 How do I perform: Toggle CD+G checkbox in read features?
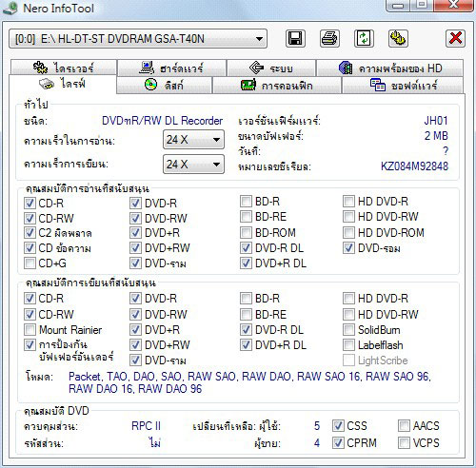[30, 263]
